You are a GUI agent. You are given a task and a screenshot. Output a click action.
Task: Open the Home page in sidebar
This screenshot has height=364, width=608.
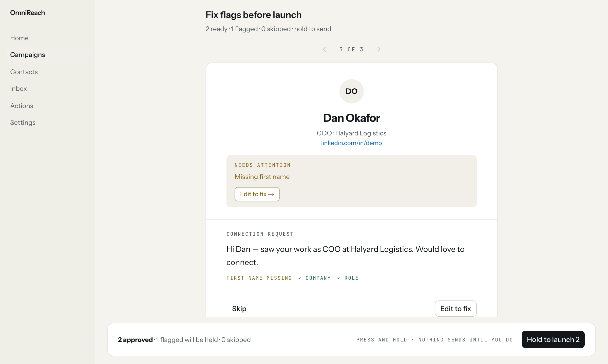coord(19,38)
